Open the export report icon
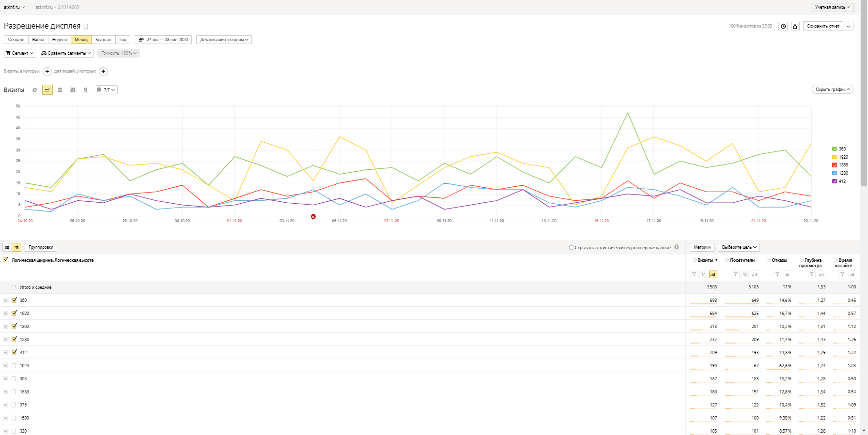This screenshot has height=435, width=868. (x=795, y=26)
